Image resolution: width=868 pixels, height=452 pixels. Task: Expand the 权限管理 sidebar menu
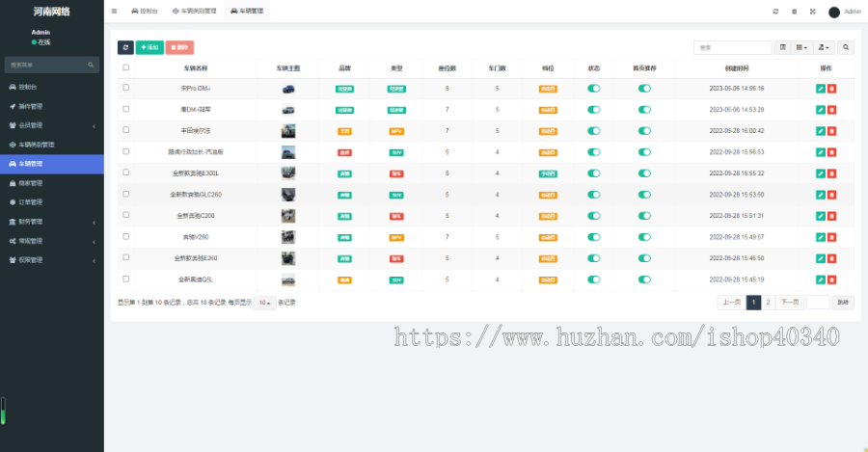point(52,260)
